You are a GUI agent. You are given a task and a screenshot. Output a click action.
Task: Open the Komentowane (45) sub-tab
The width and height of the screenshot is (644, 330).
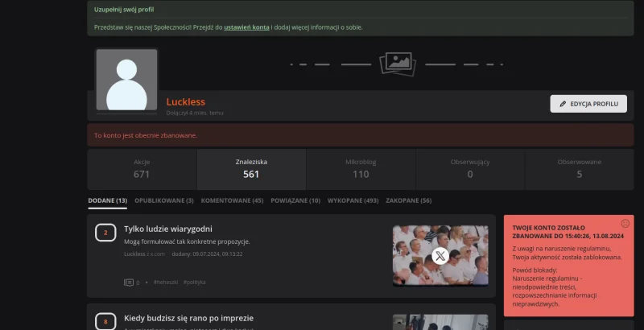232,200
